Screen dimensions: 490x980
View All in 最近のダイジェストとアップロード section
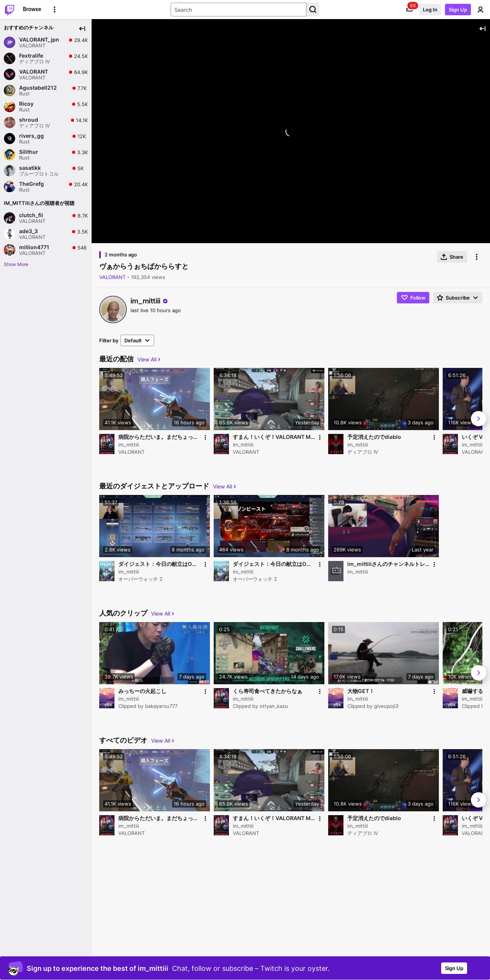(224, 487)
